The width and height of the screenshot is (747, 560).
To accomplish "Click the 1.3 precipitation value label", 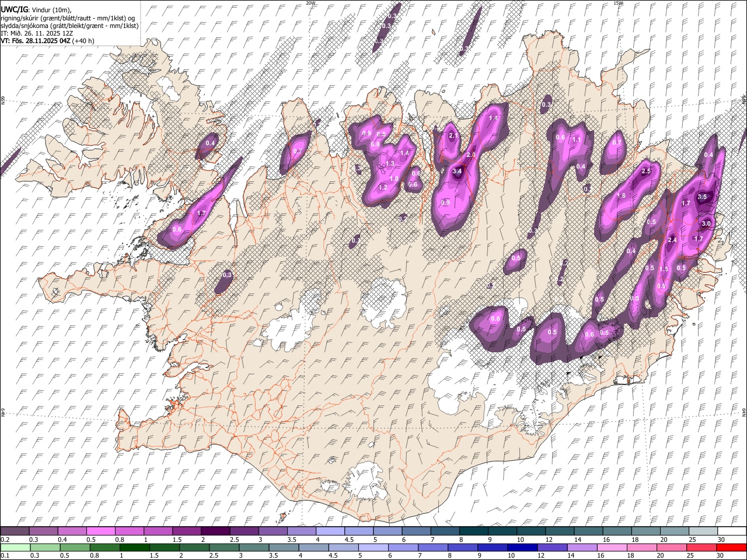I will point(390,163).
